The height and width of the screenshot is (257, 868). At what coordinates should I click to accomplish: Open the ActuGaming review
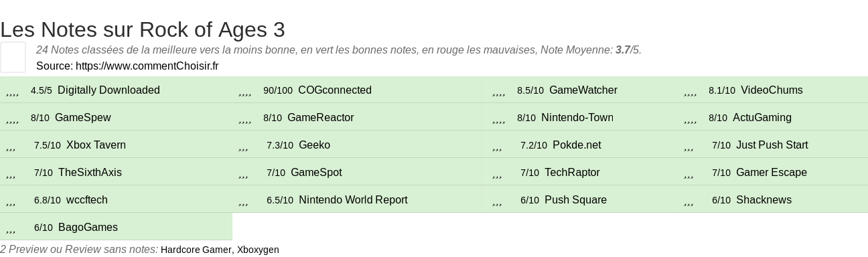762,117
